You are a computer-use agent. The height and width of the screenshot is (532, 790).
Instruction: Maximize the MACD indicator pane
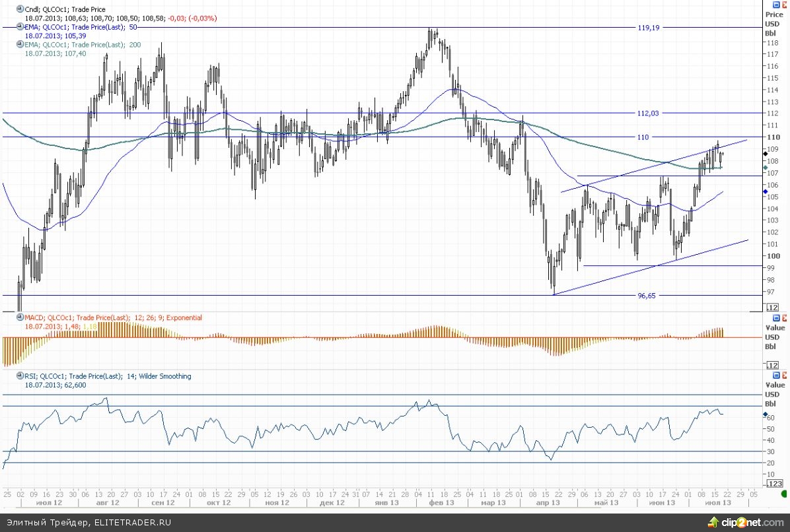[777, 318]
